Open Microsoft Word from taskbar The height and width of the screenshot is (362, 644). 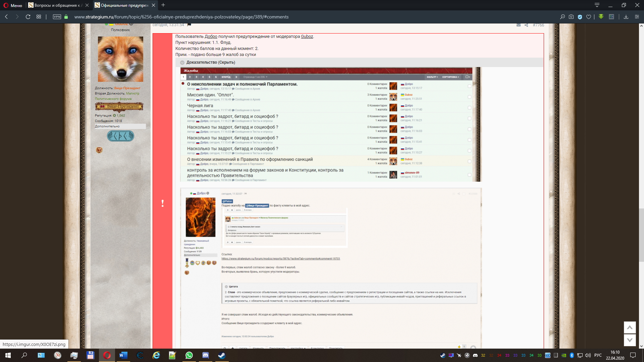coord(123,355)
